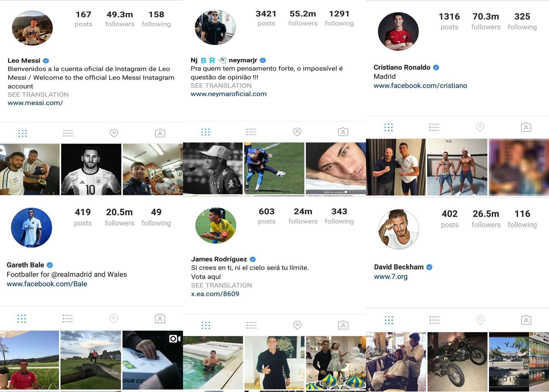Show tagged photos on Neymar's profile
Screen dimensions: 549x392
(343, 132)
